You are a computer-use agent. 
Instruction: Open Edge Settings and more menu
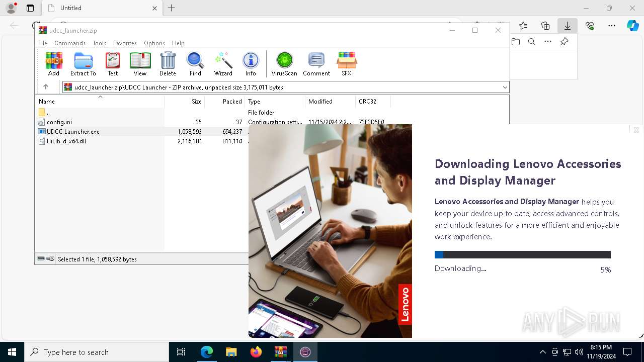pyautogui.click(x=612, y=26)
